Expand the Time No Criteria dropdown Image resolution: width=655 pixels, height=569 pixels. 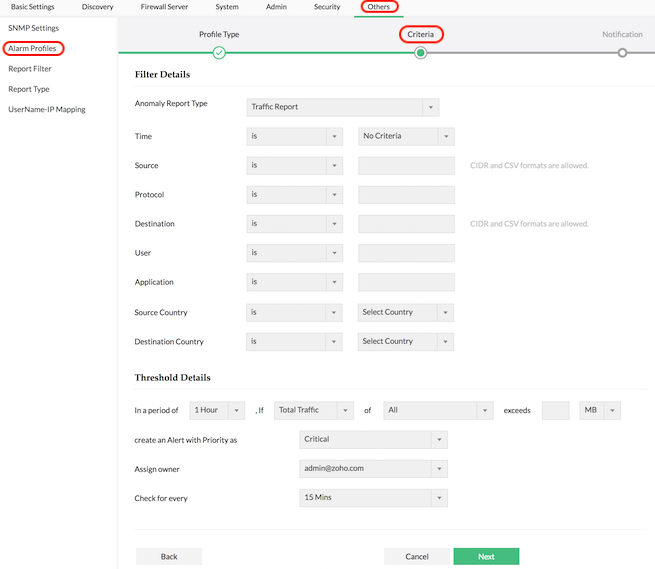406,136
